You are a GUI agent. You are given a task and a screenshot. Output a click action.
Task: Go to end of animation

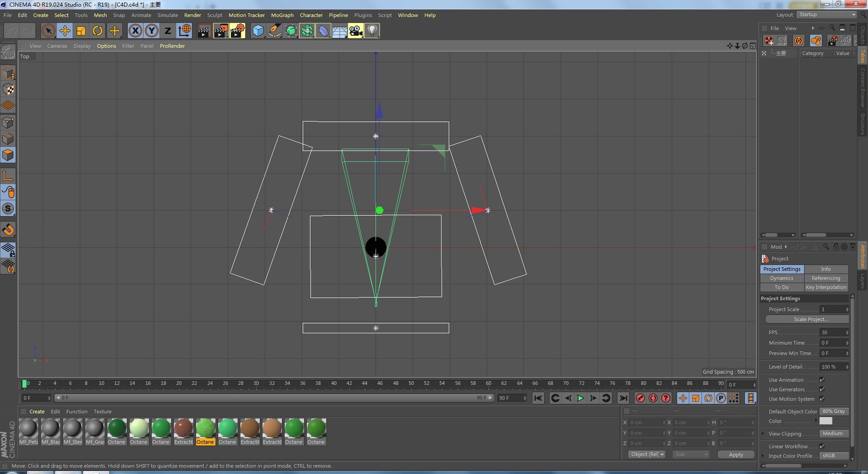click(x=623, y=398)
